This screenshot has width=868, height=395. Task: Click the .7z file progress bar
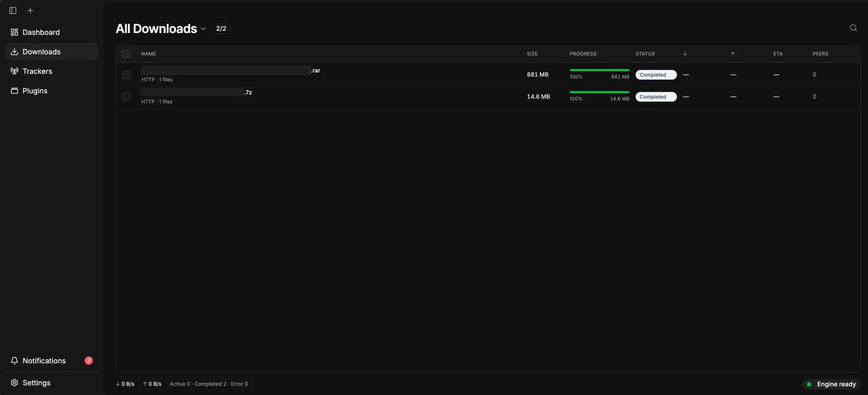tap(599, 92)
